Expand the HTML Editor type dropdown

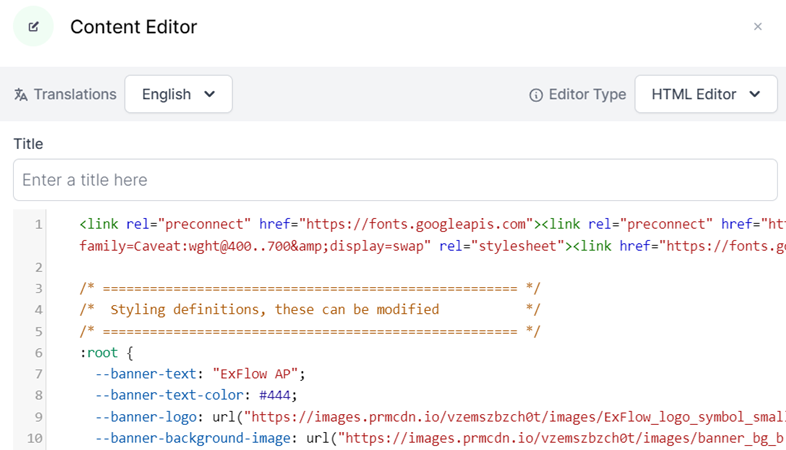(705, 94)
